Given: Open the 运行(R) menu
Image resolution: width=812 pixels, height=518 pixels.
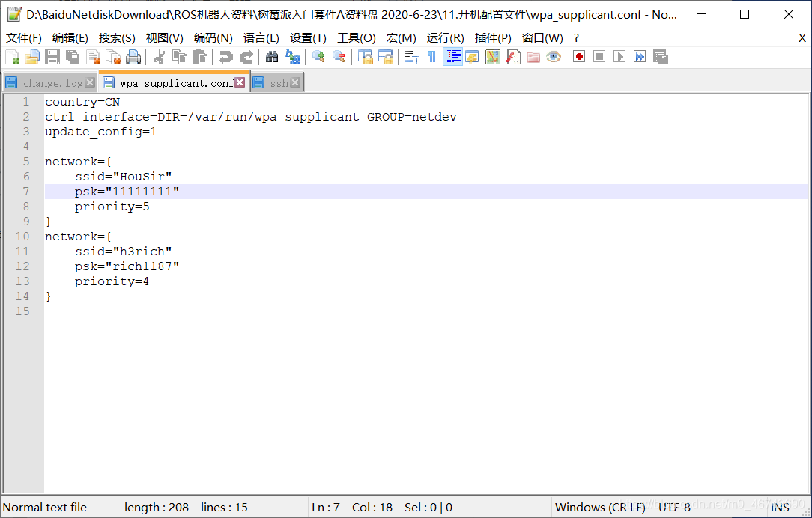Looking at the screenshot, I should [x=446, y=37].
